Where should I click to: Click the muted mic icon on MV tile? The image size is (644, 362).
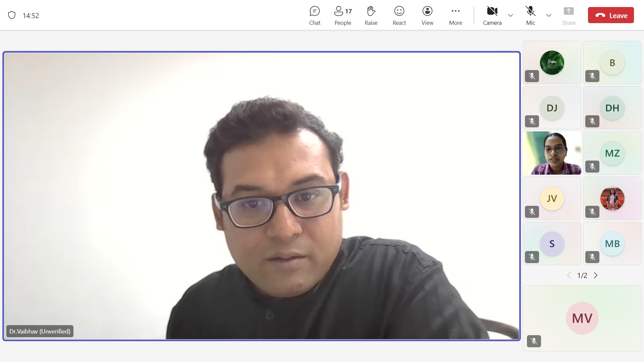point(534,341)
